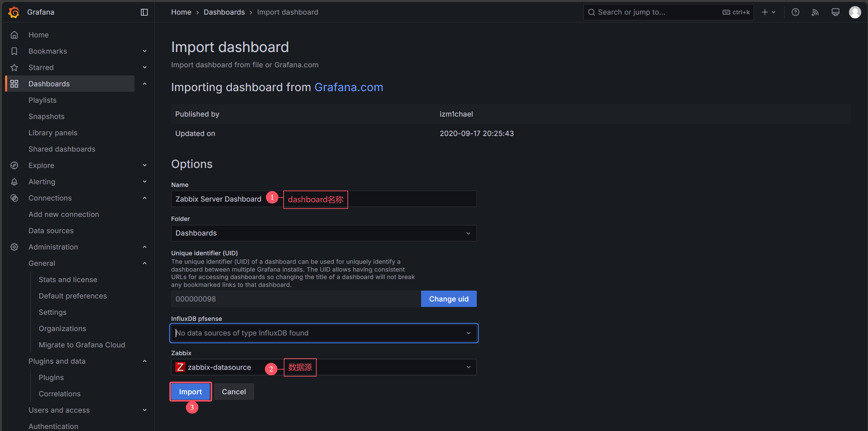Viewport: 868px width, 431px height.
Task: Collapse the General subsection chevron
Action: [x=145, y=263]
